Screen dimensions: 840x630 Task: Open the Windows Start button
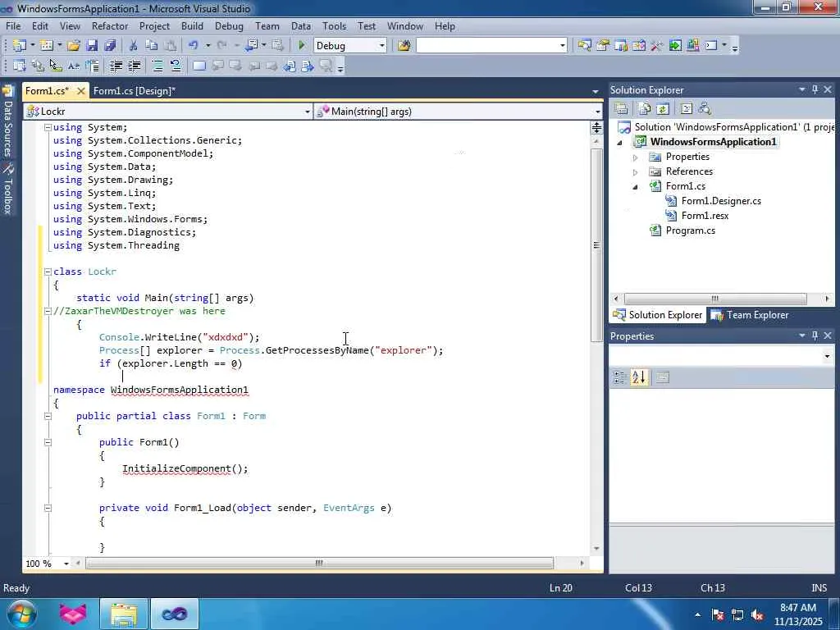pos(21,614)
